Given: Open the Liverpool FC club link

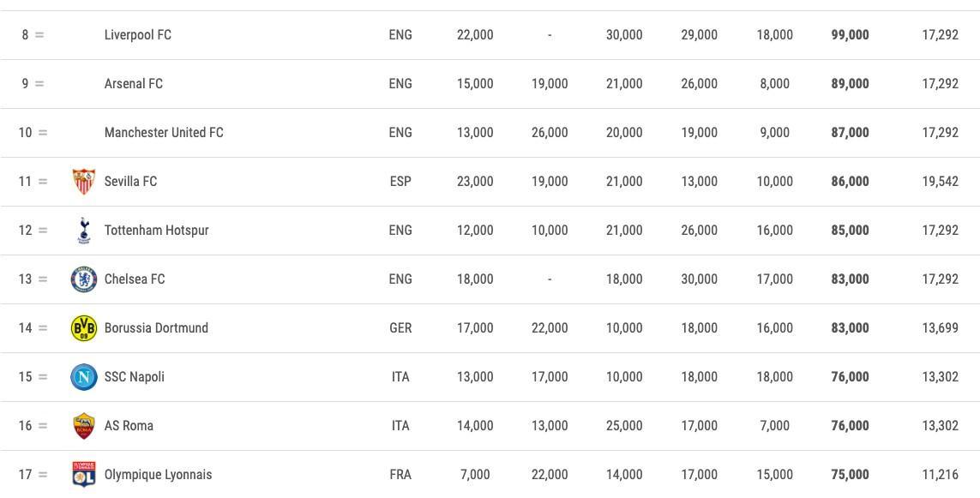Looking at the screenshot, I should [x=137, y=35].
